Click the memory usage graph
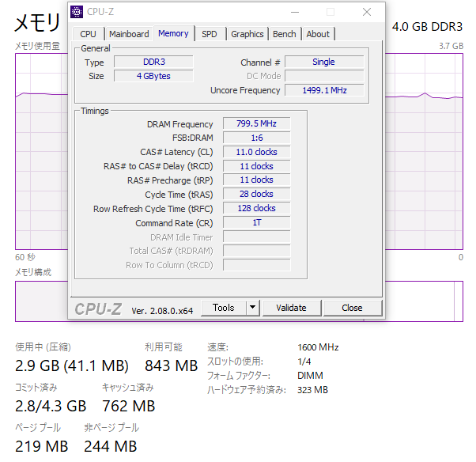This screenshot has height=462, width=476. click(x=424, y=152)
